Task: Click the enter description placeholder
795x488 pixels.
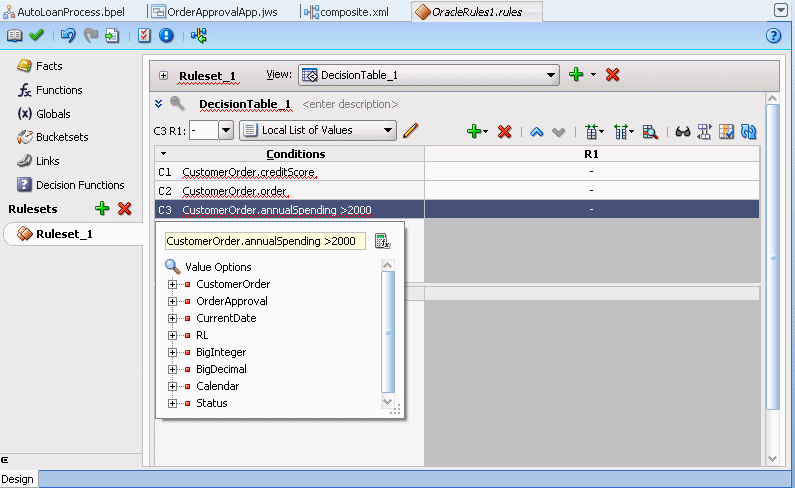Action: (350, 104)
